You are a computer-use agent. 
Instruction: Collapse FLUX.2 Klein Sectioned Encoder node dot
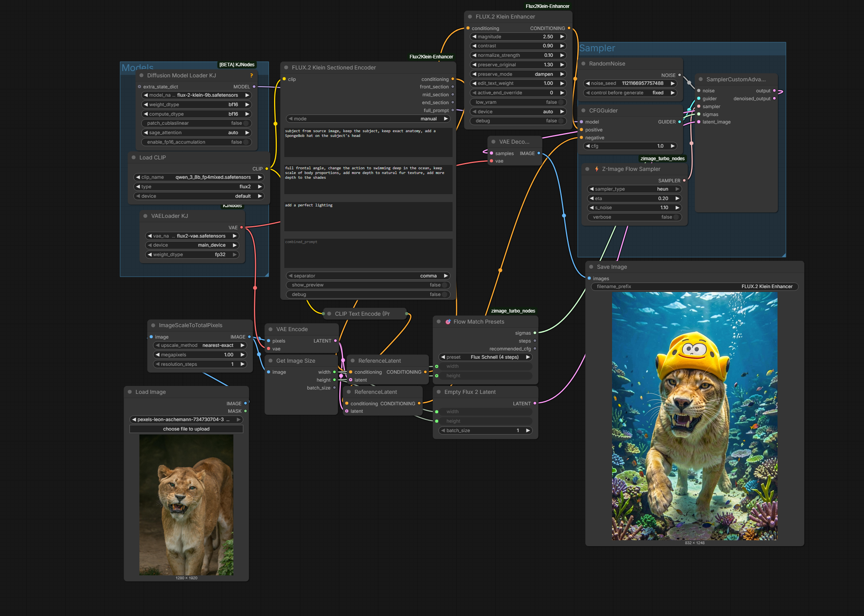tap(286, 67)
